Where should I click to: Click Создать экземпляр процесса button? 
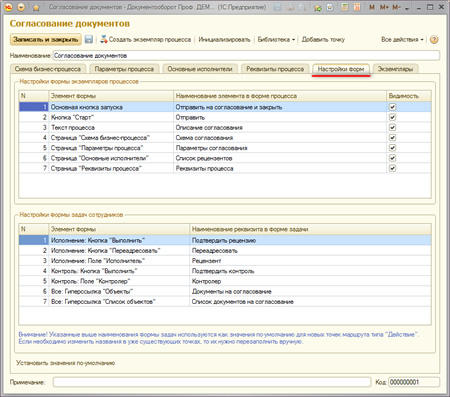(146, 39)
